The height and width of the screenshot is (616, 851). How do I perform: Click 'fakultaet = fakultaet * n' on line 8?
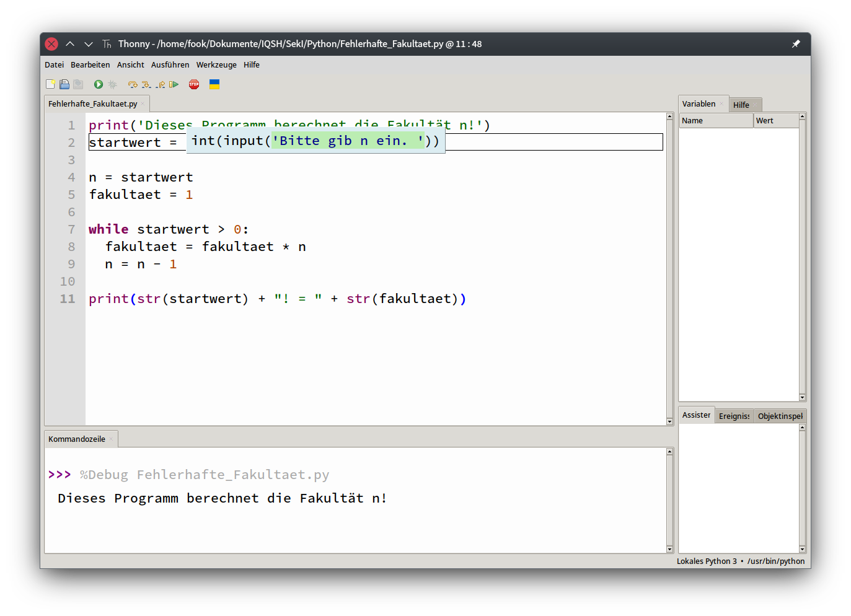click(x=205, y=247)
